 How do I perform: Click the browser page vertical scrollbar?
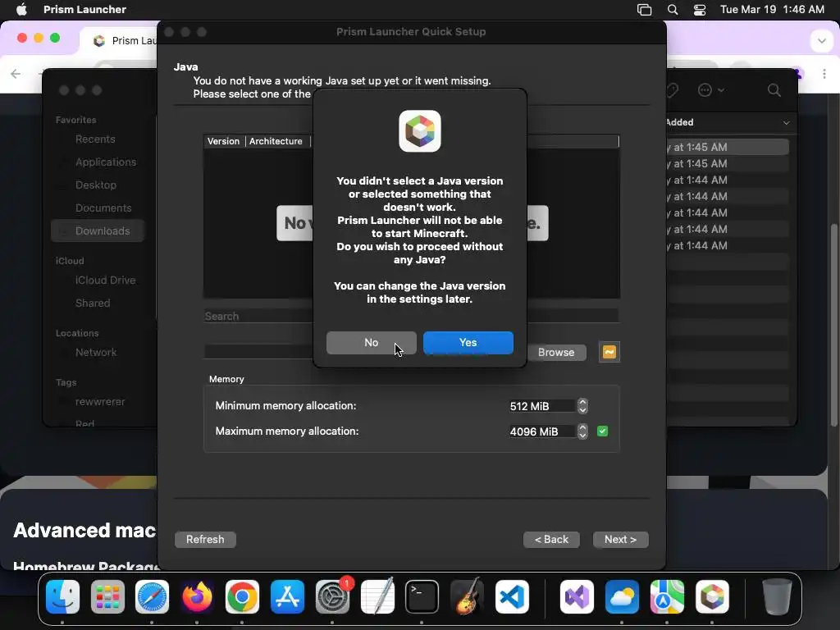click(833, 325)
